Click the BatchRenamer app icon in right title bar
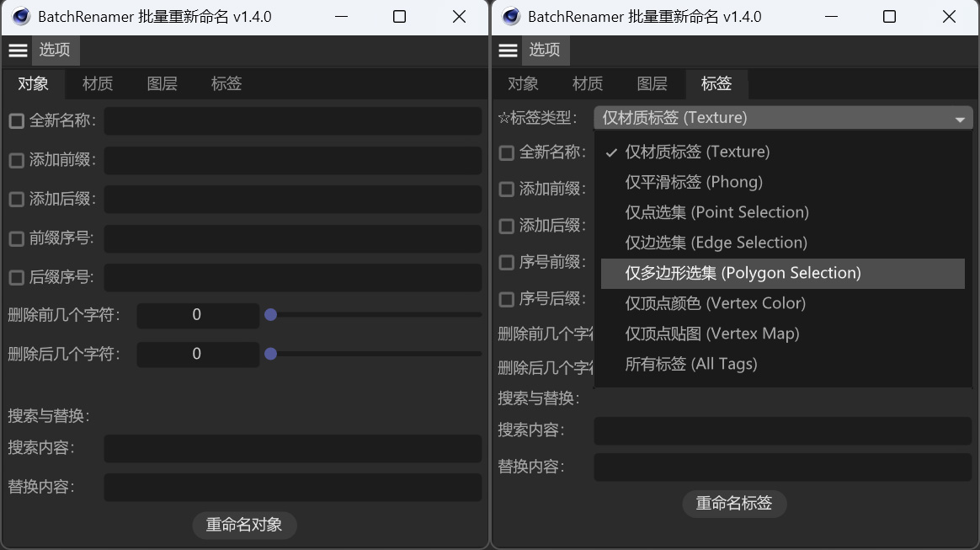980x550 pixels. [x=509, y=16]
